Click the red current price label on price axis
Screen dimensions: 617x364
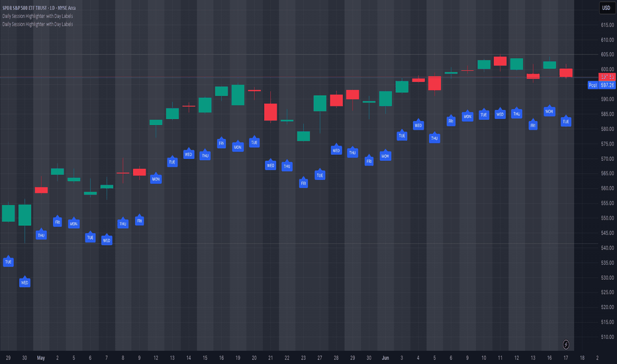click(607, 77)
